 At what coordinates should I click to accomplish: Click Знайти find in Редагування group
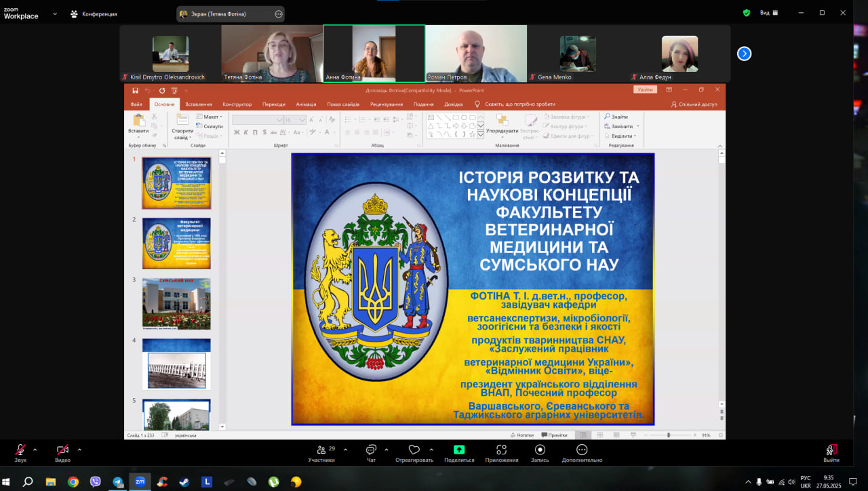(x=616, y=117)
